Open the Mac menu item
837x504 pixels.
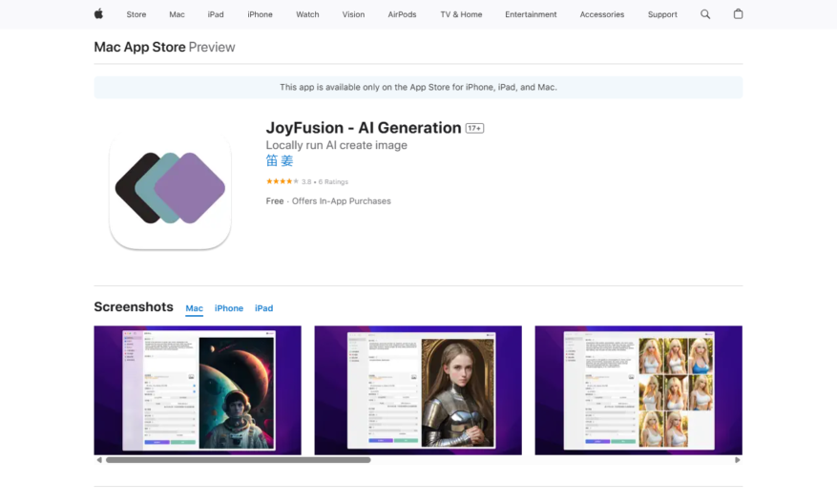tap(177, 14)
